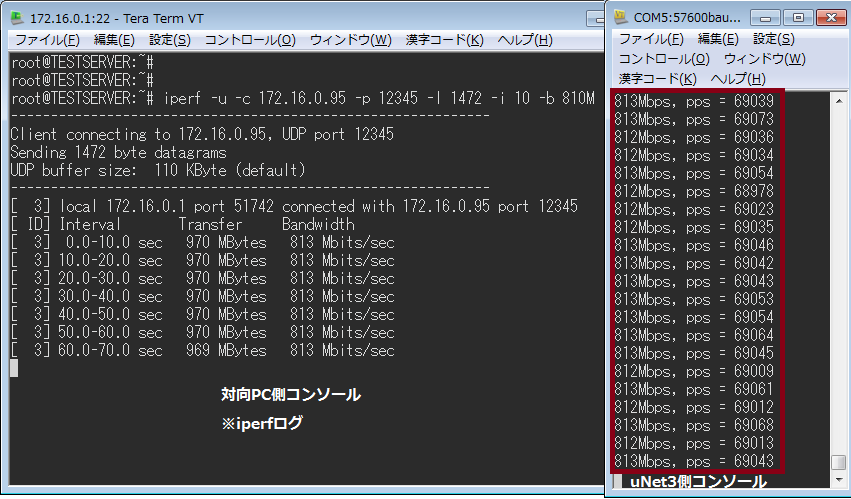Click the COM5 console scrollbar thumb
The image size is (851, 499).
pos(839,463)
